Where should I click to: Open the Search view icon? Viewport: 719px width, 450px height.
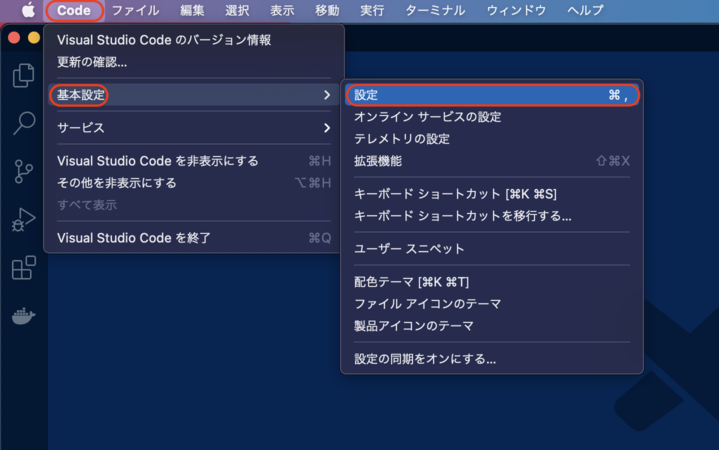tap(24, 123)
